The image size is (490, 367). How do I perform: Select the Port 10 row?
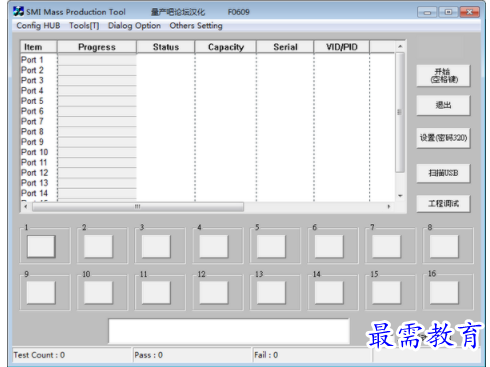(x=208, y=152)
